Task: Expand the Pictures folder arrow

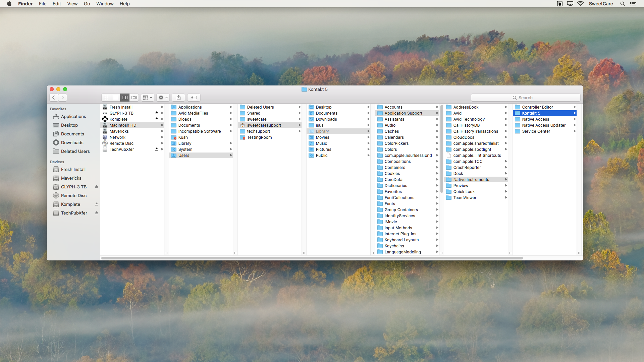Action: [x=368, y=149]
